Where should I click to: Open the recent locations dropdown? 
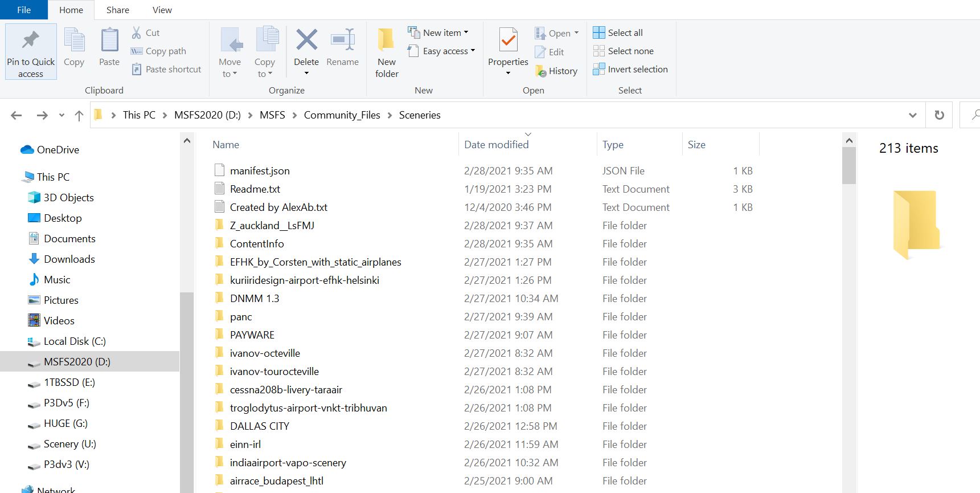click(61, 115)
